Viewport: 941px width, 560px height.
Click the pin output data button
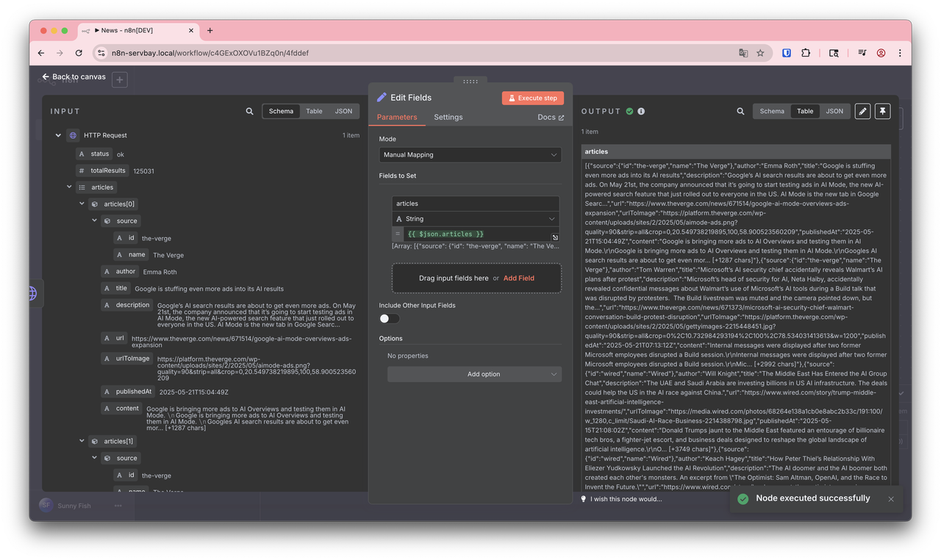coord(883,111)
